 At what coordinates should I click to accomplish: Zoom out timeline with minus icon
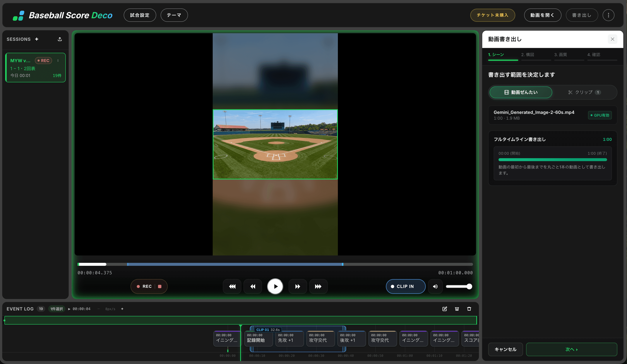[x=99, y=309]
